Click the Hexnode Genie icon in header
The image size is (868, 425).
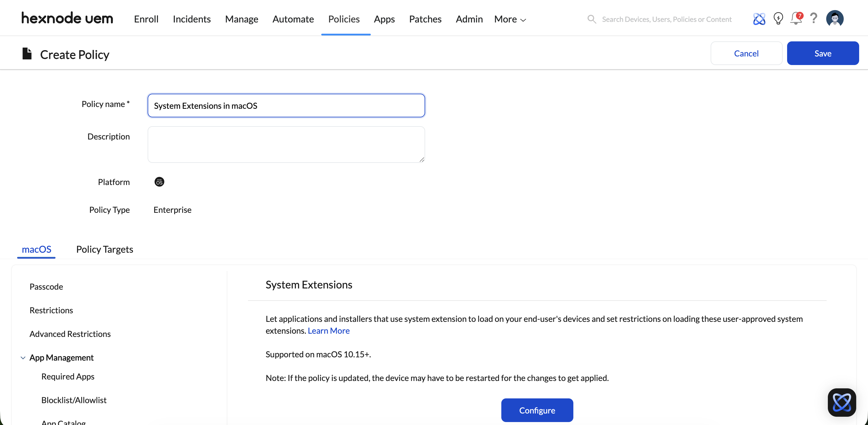click(x=759, y=19)
